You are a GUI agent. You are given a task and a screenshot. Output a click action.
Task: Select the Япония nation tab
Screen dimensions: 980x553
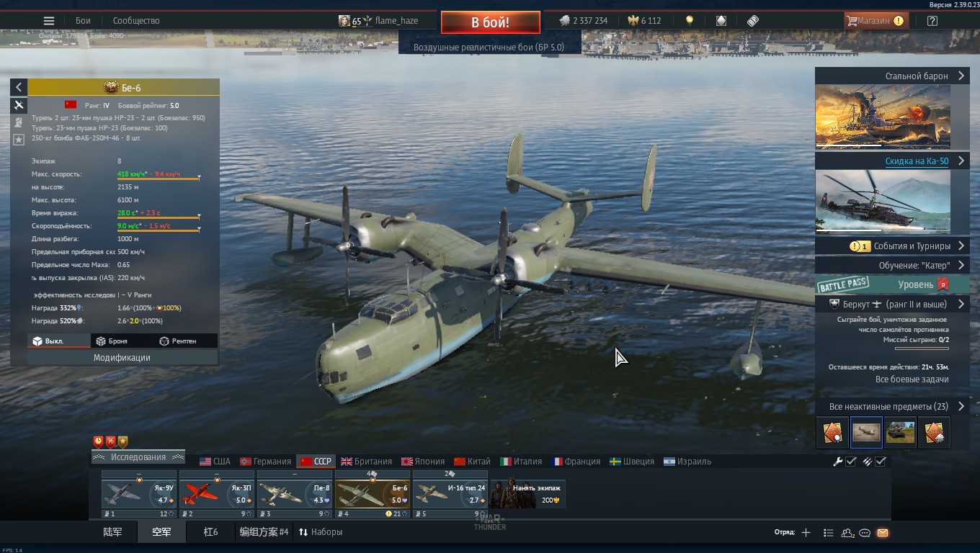coord(423,462)
